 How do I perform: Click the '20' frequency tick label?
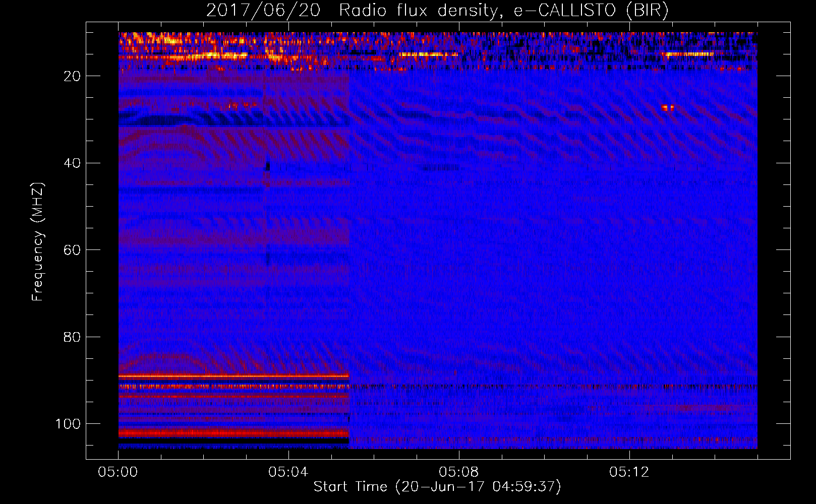[73, 76]
